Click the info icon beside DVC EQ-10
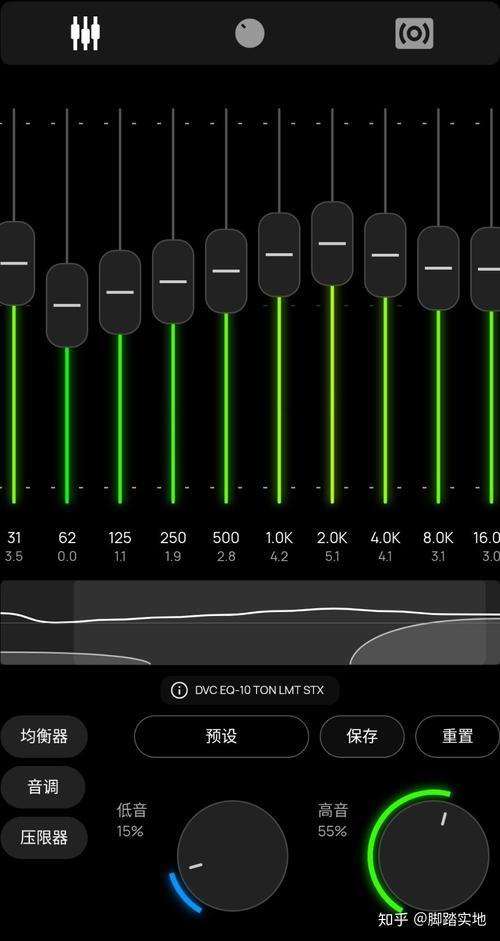Image resolution: width=500 pixels, height=941 pixels. [x=179, y=690]
